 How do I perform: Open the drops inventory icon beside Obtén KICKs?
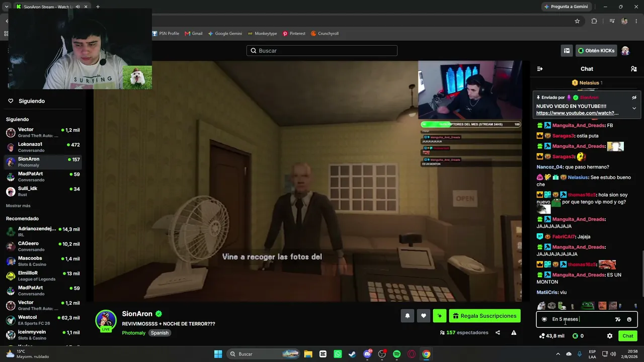[x=567, y=51]
